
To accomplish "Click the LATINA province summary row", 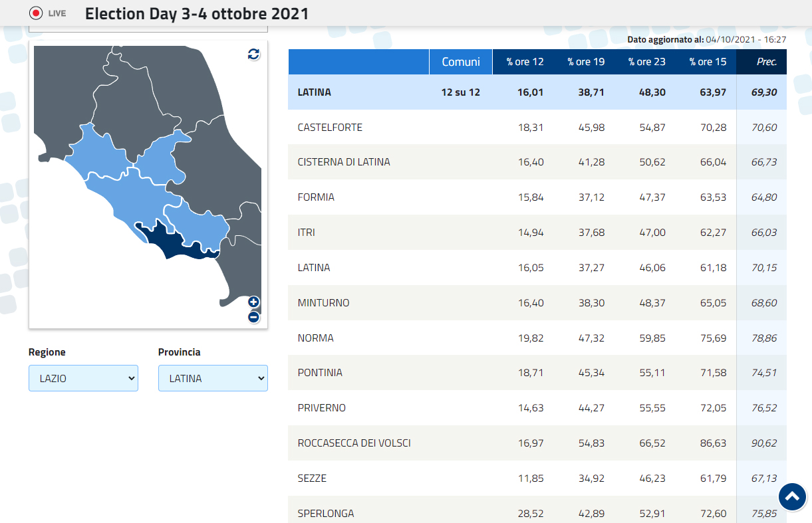I will pos(315,92).
